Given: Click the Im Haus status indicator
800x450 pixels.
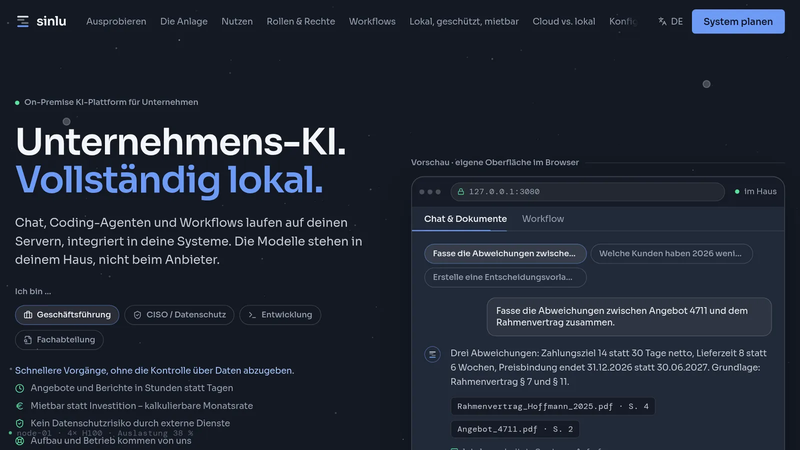Looking at the screenshot, I should [x=756, y=192].
